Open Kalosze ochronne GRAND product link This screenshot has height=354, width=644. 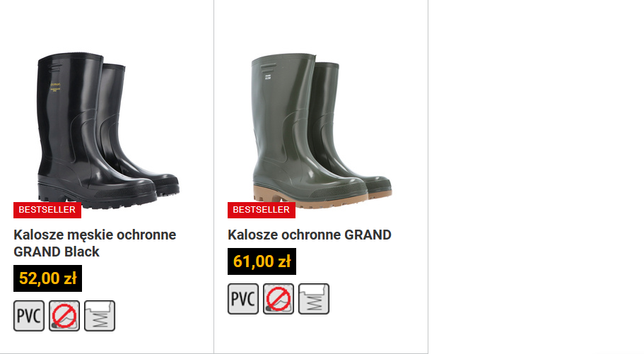310,235
